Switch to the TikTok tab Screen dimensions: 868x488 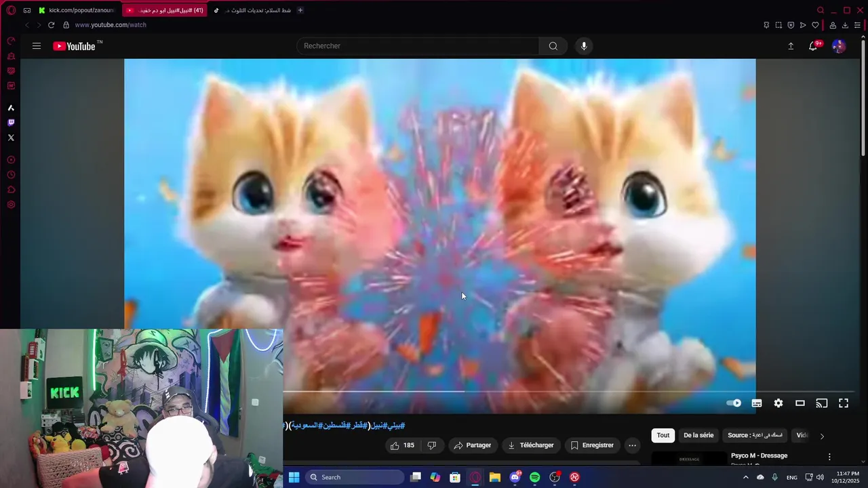point(252,10)
